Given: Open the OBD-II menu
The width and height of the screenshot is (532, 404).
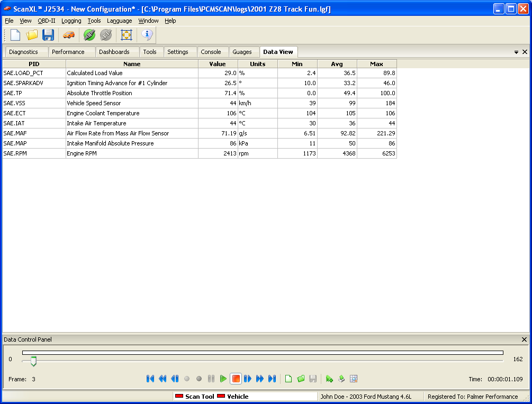Looking at the screenshot, I should [47, 21].
